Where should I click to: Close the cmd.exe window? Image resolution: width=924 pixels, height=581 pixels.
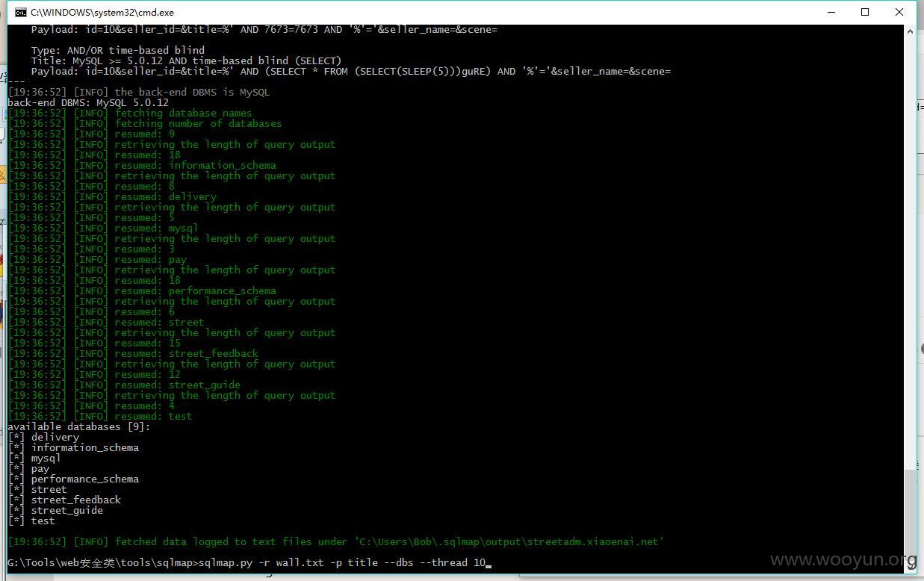(x=899, y=12)
